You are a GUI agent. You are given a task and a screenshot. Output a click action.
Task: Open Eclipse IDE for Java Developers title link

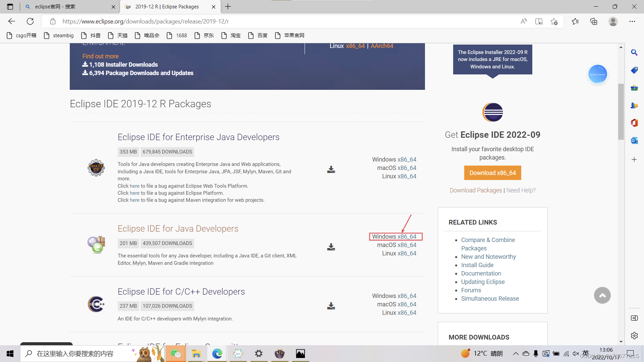(178, 229)
